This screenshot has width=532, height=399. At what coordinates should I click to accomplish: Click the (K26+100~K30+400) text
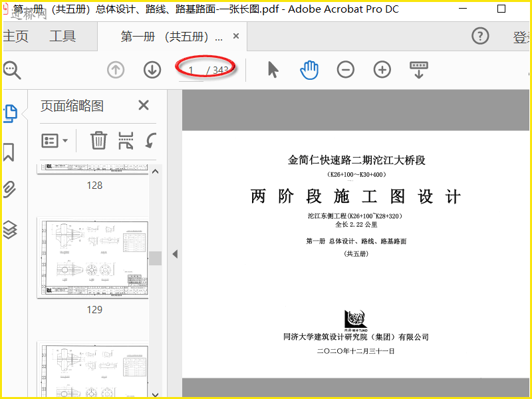click(x=356, y=174)
